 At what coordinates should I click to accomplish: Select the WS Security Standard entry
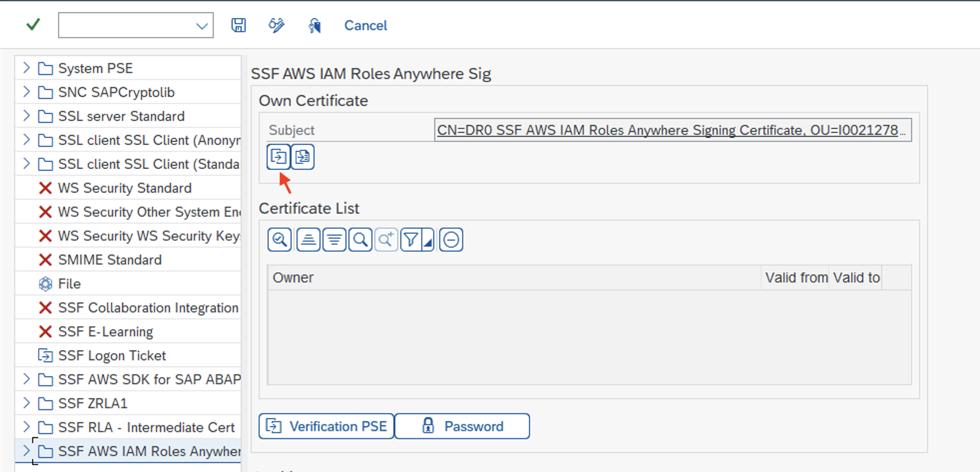pyautogui.click(x=125, y=188)
